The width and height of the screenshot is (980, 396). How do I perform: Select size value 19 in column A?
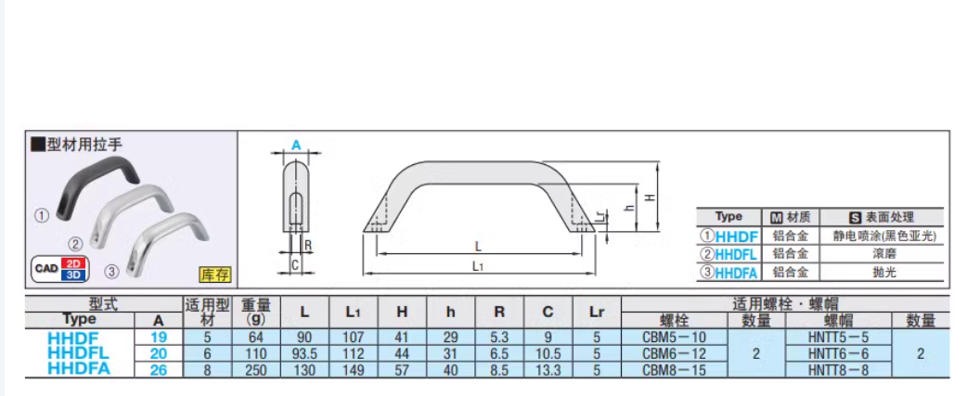point(158,338)
